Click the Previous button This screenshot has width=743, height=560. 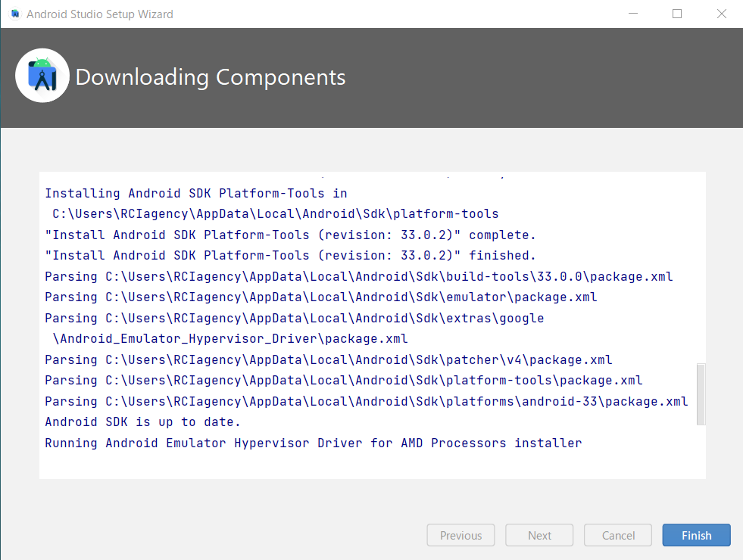point(460,535)
